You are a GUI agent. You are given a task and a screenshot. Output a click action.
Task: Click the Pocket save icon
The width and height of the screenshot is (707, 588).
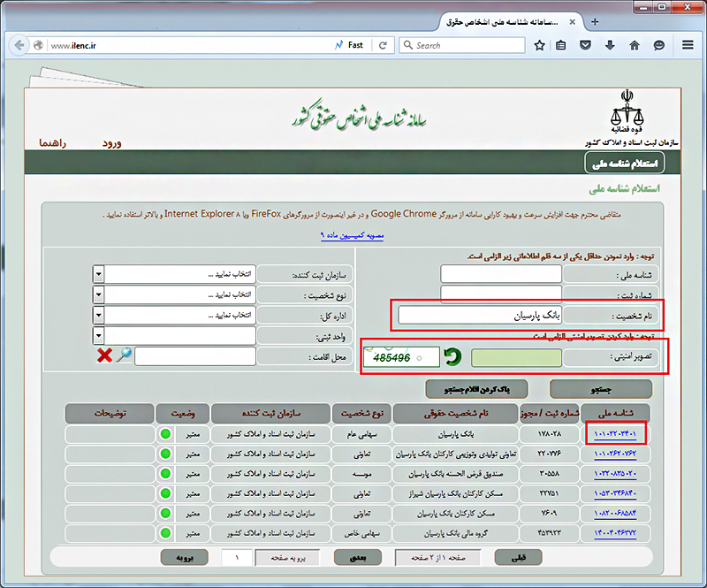(x=585, y=45)
